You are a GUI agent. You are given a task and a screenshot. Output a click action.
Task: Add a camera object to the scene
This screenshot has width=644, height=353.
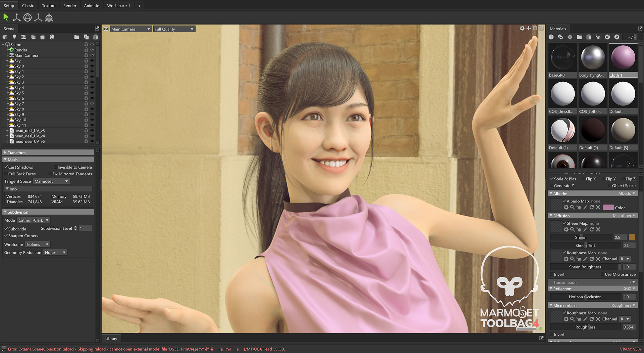24,37
